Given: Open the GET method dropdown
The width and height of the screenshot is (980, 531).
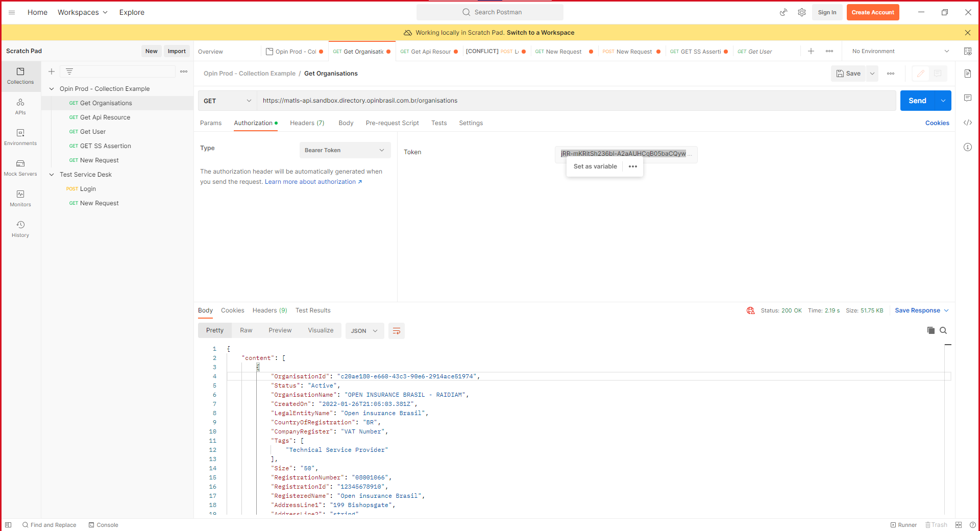Looking at the screenshot, I should click(x=227, y=101).
